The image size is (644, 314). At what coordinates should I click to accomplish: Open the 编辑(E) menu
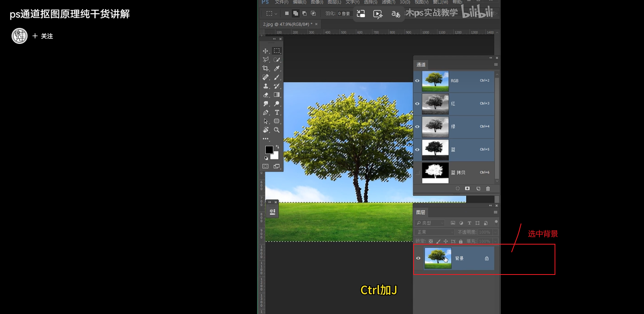click(299, 2)
